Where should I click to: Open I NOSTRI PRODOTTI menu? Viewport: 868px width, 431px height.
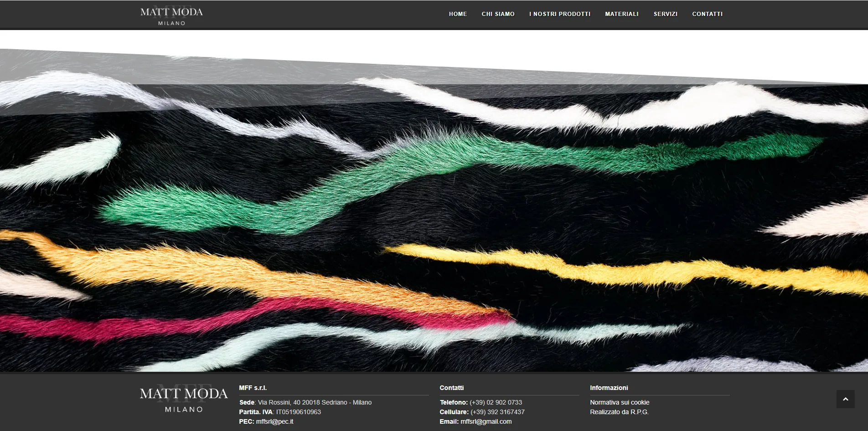point(560,14)
